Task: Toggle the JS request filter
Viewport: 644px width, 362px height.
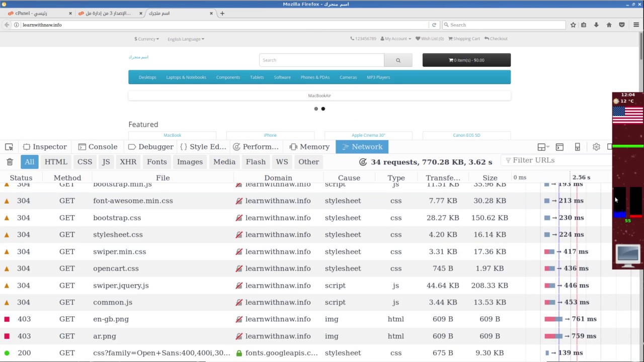Action: 106,162
